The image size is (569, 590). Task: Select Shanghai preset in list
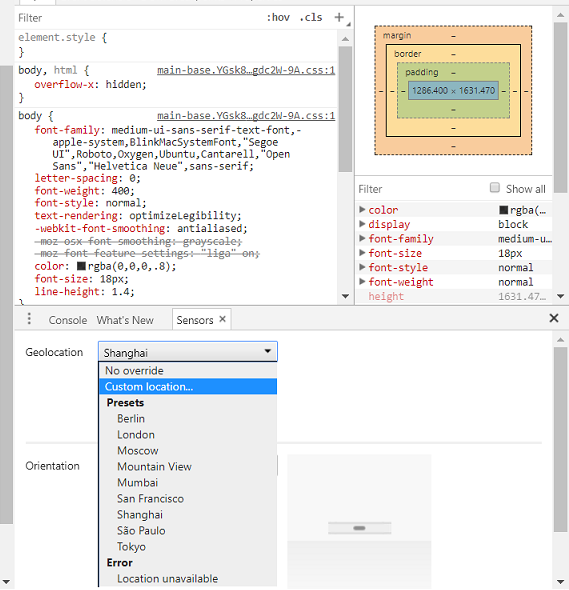[188, 514]
